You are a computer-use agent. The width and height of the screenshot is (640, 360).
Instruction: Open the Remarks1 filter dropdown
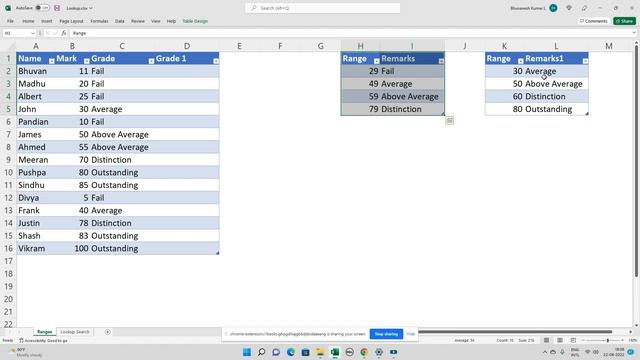click(585, 61)
